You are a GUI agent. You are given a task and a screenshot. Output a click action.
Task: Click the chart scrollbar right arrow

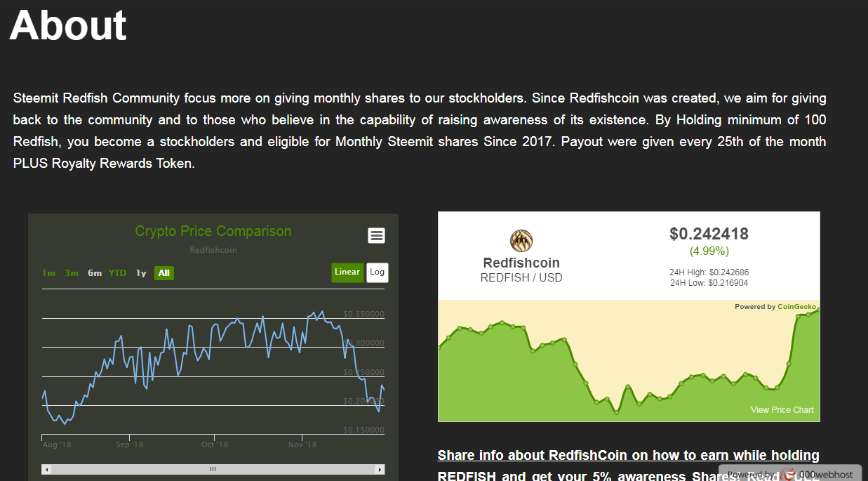click(380, 469)
